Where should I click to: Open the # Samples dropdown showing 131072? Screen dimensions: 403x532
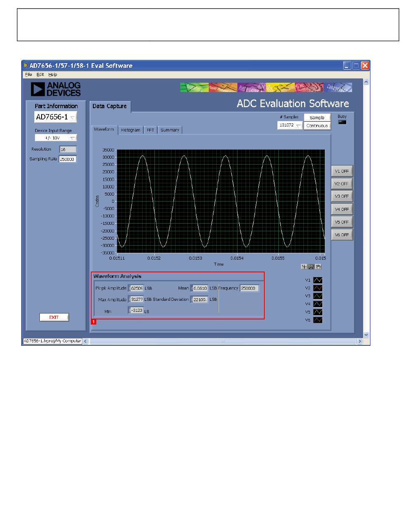pos(290,126)
